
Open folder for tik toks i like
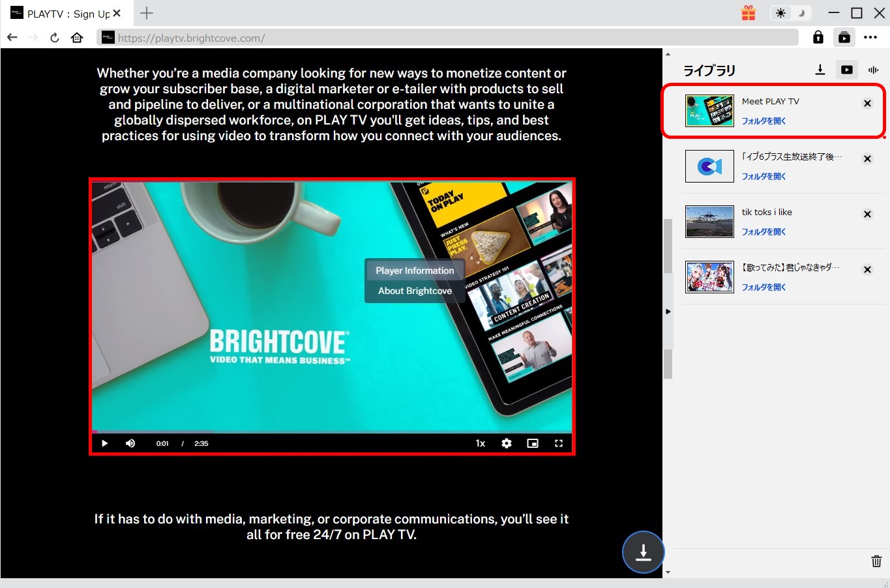764,232
